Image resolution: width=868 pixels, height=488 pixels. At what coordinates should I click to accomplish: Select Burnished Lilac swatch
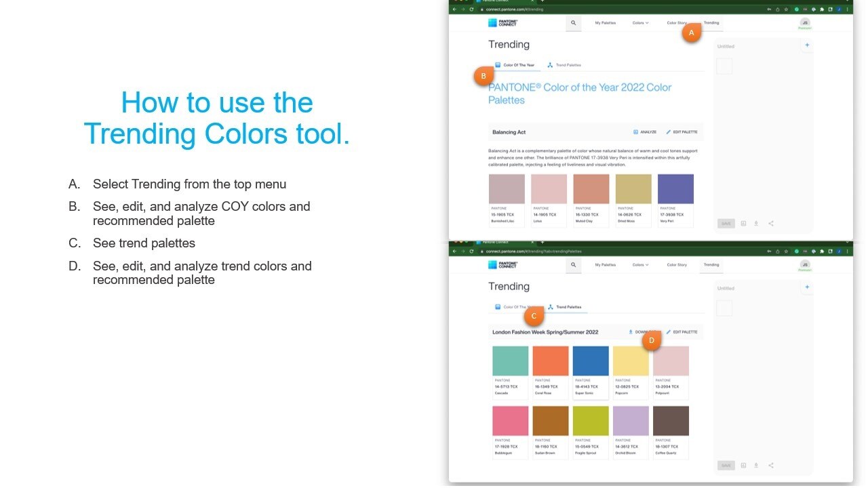tap(507, 189)
